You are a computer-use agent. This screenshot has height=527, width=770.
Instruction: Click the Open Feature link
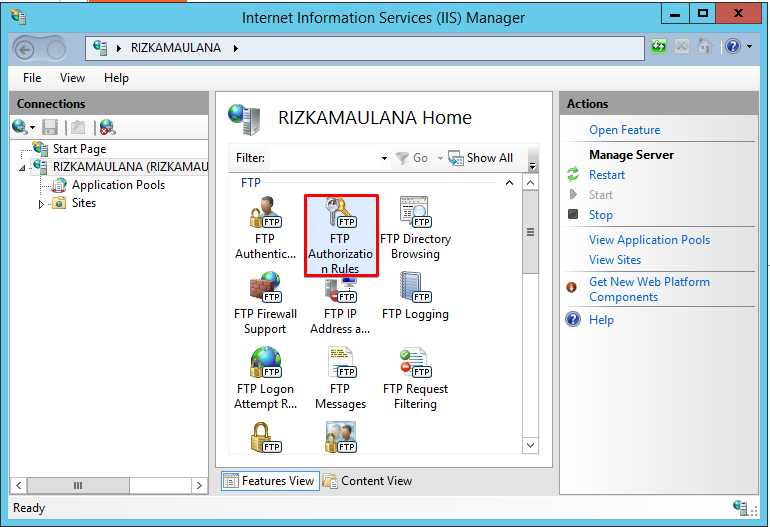click(624, 130)
